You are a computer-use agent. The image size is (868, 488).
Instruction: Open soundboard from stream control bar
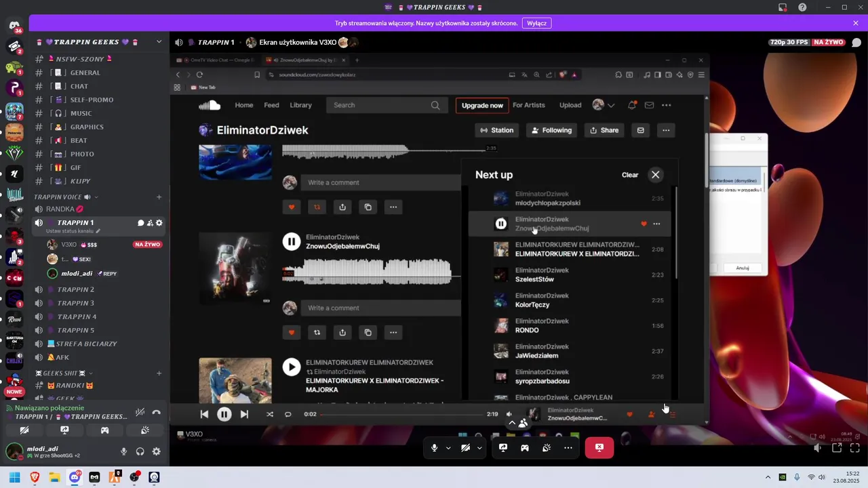547,448
